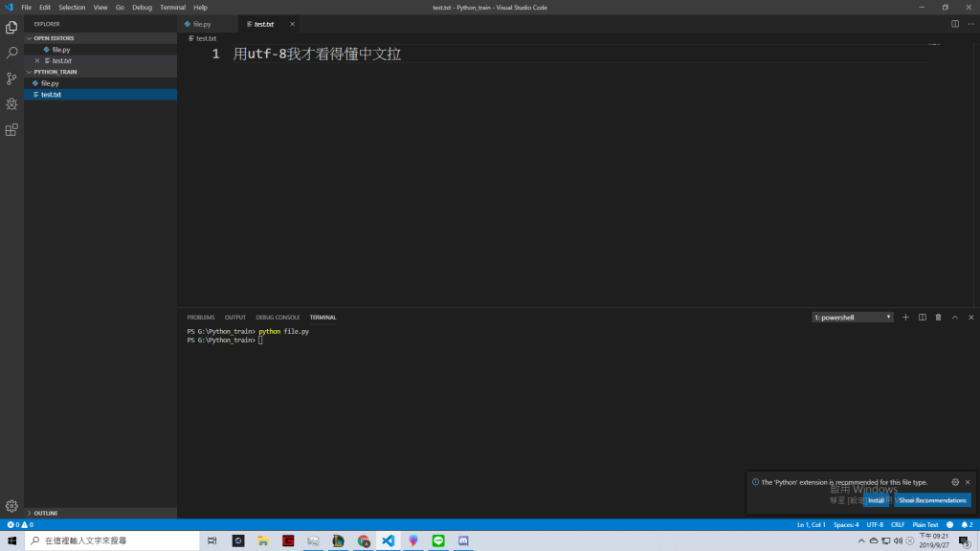Open the Go menu
The image size is (980, 551).
tap(120, 8)
